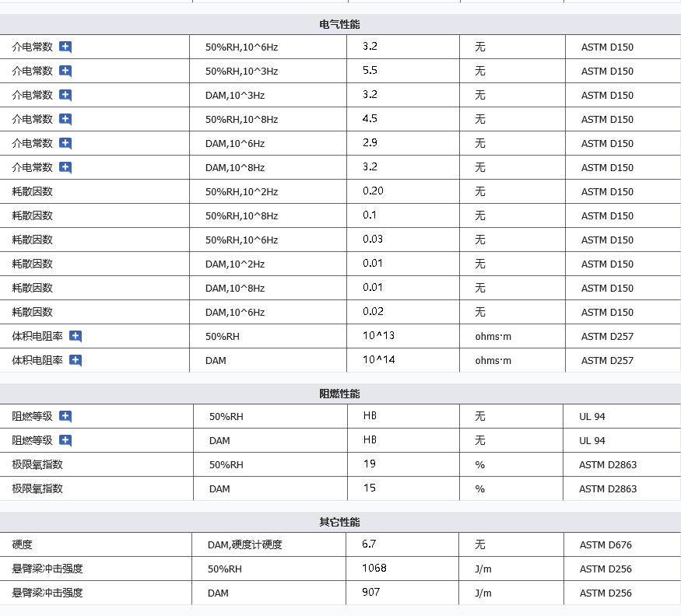Click HB value in 阻燃等级 50%RH row
681x616 pixels.
370,415
